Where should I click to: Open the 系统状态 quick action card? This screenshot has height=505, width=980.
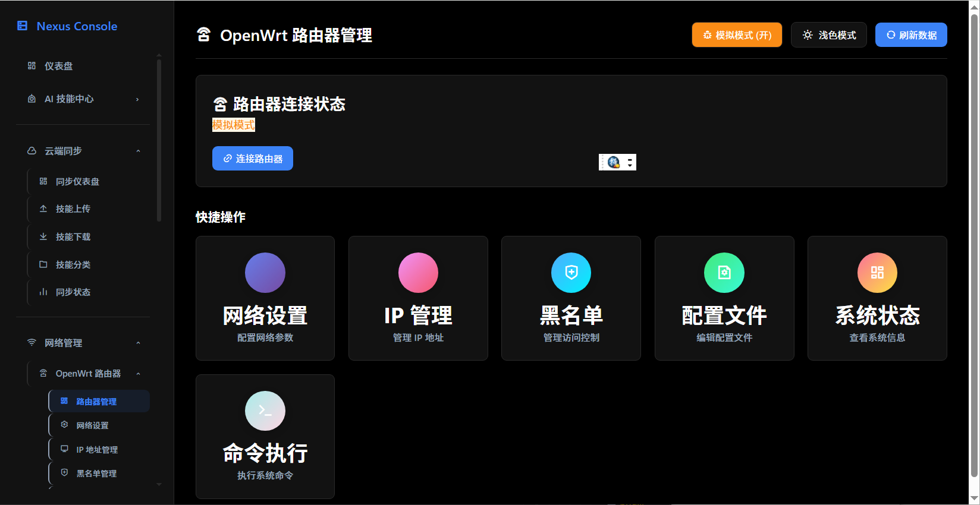[x=877, y=298]
